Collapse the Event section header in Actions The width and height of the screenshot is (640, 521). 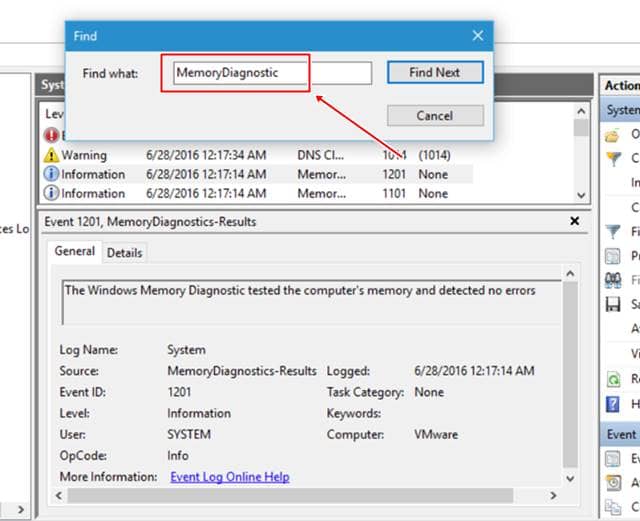pyautogui.click(x=620, y=434)
